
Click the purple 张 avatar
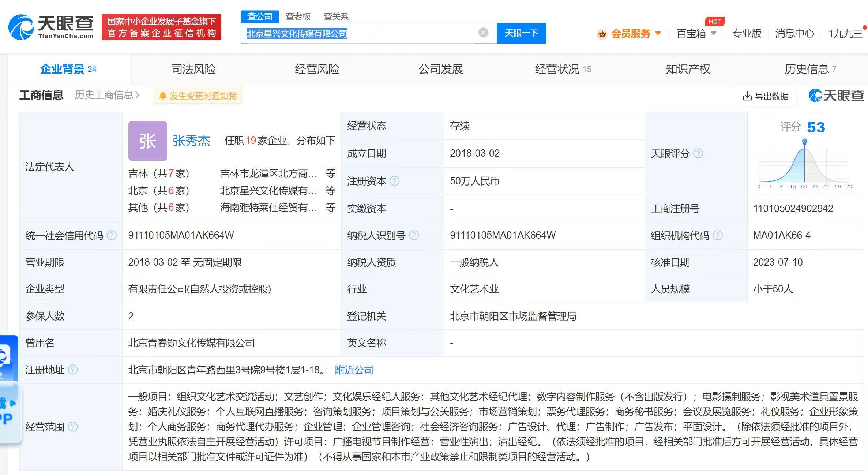[148, 141]
